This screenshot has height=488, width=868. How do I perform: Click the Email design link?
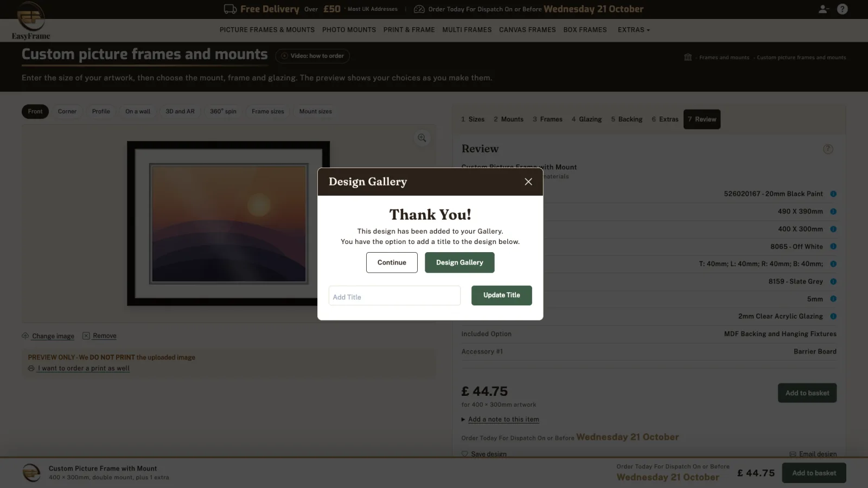coord(813,454)
